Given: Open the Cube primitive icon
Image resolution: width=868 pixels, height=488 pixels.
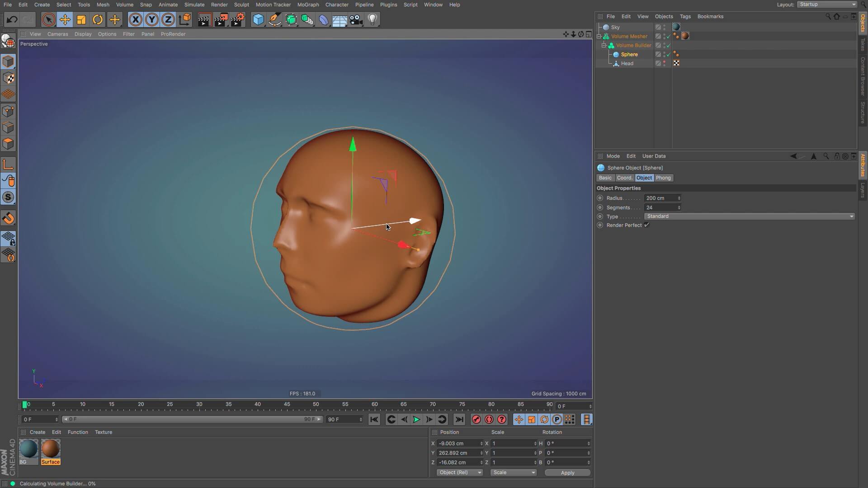Looking at the screenshot, I should 258,19.
